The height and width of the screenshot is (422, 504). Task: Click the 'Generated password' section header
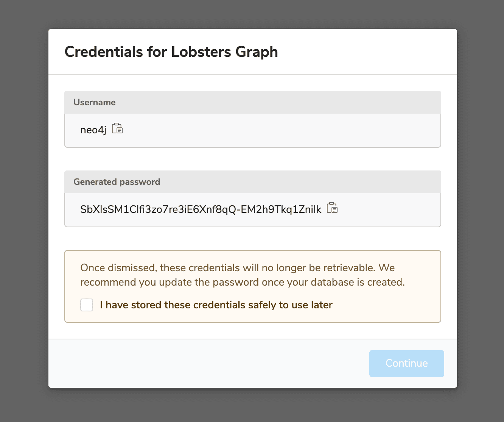point(117,182)
